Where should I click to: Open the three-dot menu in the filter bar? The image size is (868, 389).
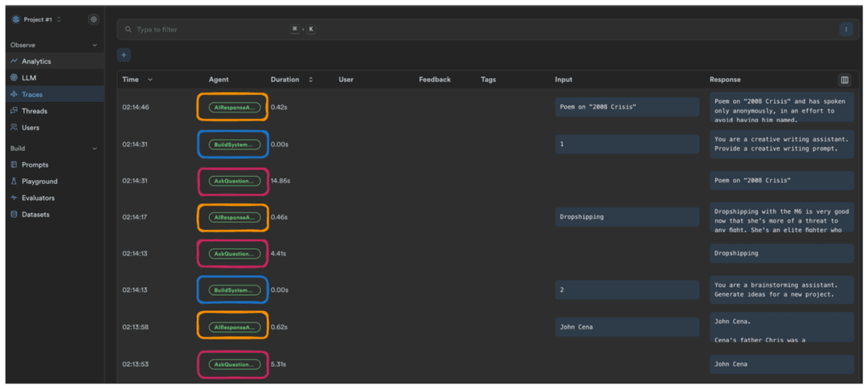click(845, 29)
